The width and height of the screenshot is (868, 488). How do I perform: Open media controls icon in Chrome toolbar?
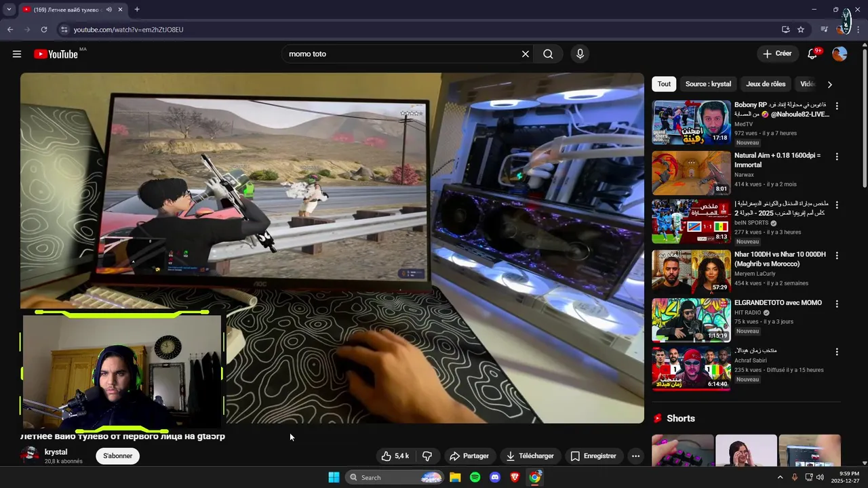(x=824, y=30)
